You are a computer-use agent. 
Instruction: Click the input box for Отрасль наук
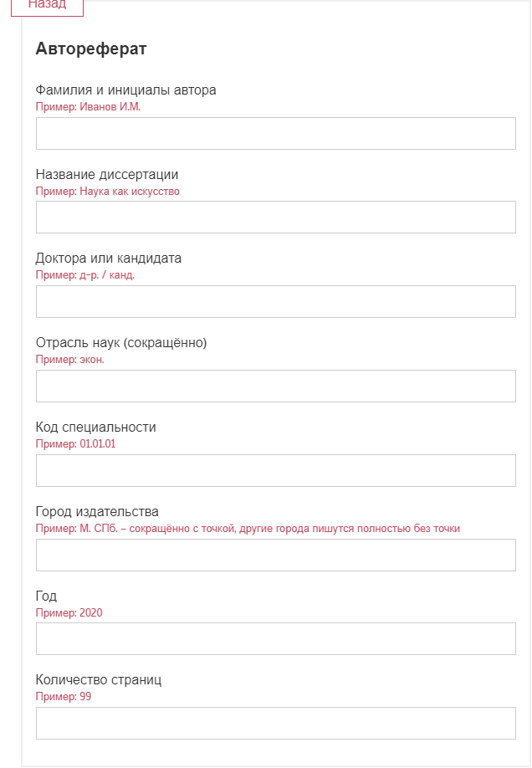pos(276,386)
